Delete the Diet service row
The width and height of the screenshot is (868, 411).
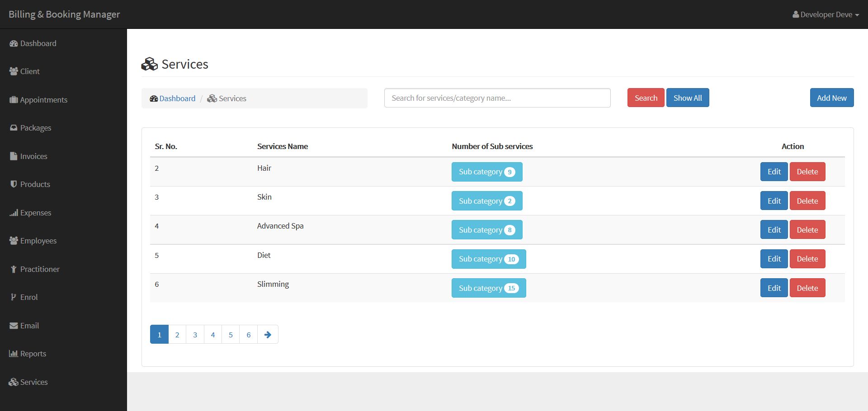click(807, 259)
